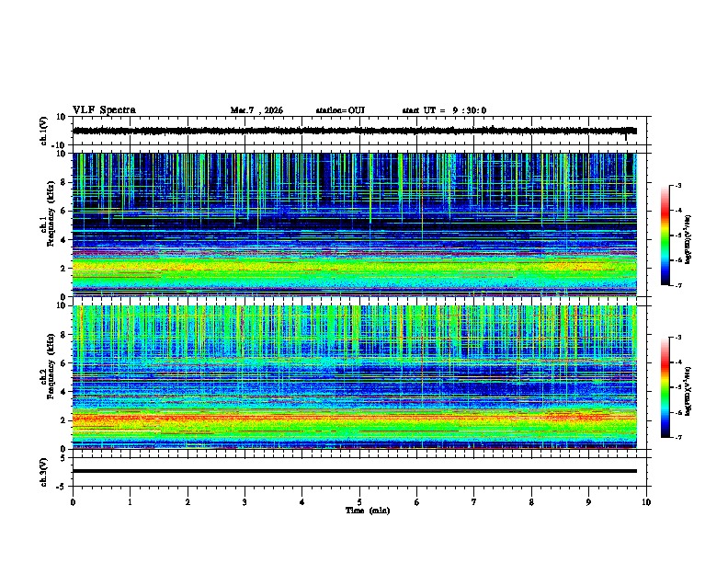Select the "start UT = 9 :30: 0" text
The height and width of the screenshot is (563, 728).
coord(444,110)
